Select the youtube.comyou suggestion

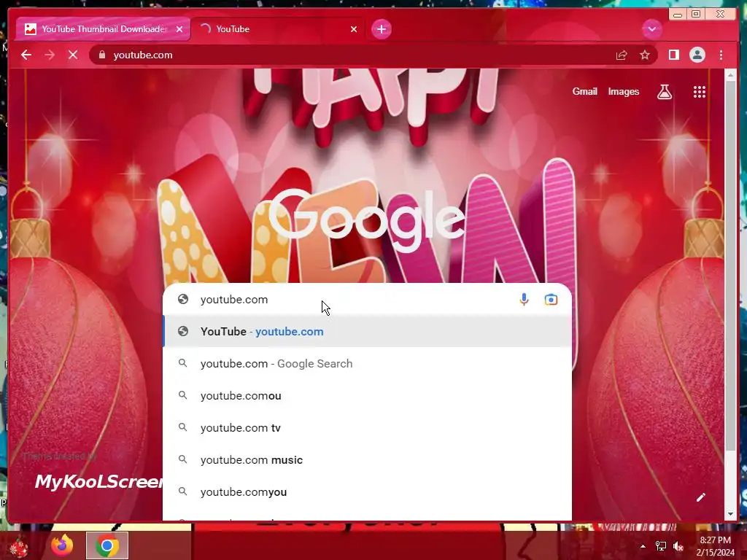(367, 492)
